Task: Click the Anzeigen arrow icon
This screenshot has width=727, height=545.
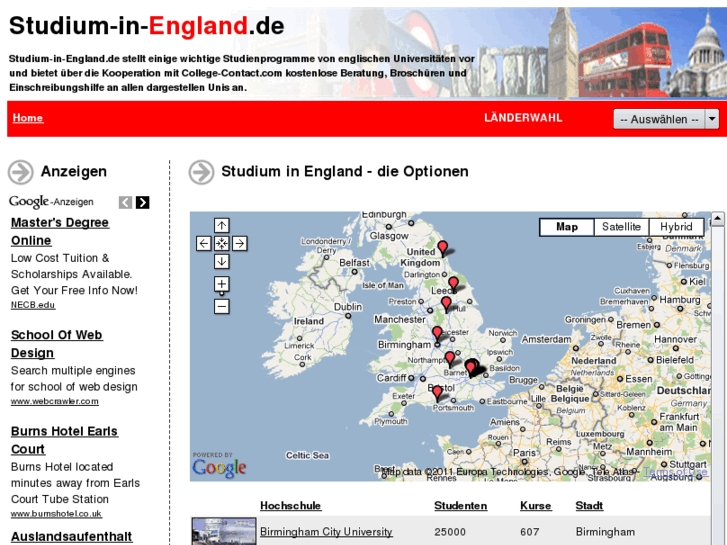Action: 21,172
